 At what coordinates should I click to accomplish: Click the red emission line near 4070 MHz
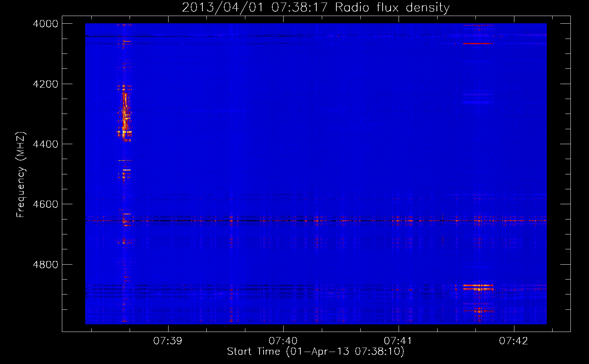pyautogui.click(x=478, y=43)
